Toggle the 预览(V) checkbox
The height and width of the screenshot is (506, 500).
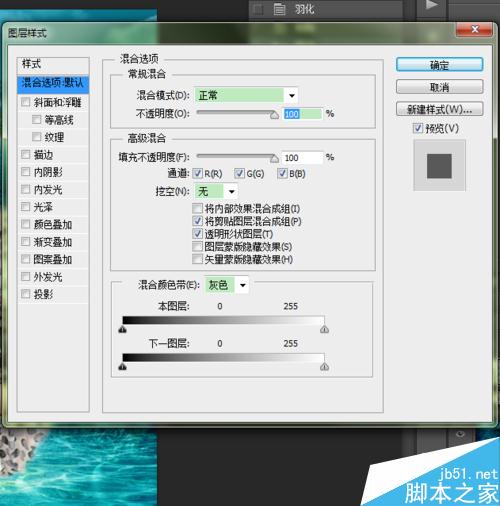point(418,128)
